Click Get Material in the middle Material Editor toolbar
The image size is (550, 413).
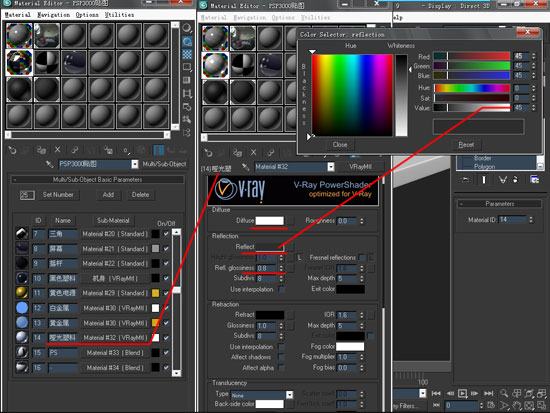(x=208, y=153)
